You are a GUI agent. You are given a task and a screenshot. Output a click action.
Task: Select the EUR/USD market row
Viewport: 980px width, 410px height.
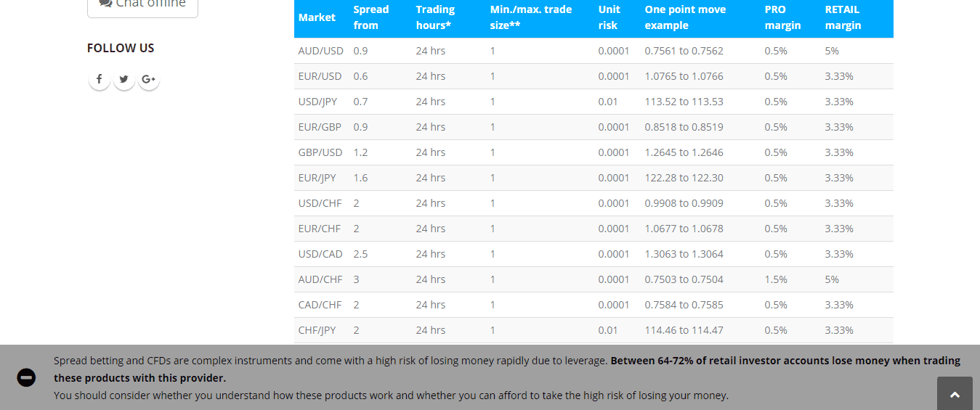[x=320, y=76]
